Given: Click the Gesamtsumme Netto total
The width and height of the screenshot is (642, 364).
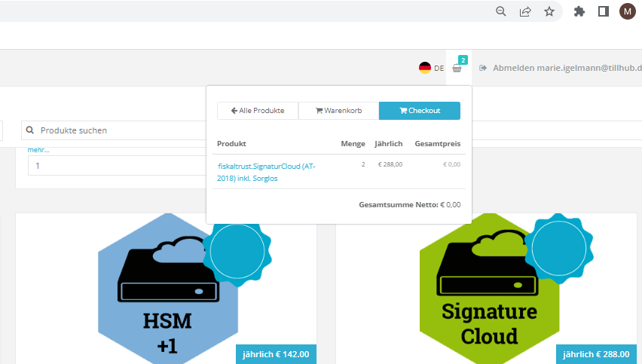Looking at the screenshot, I should pyautogui.click(x=410, y=205).
